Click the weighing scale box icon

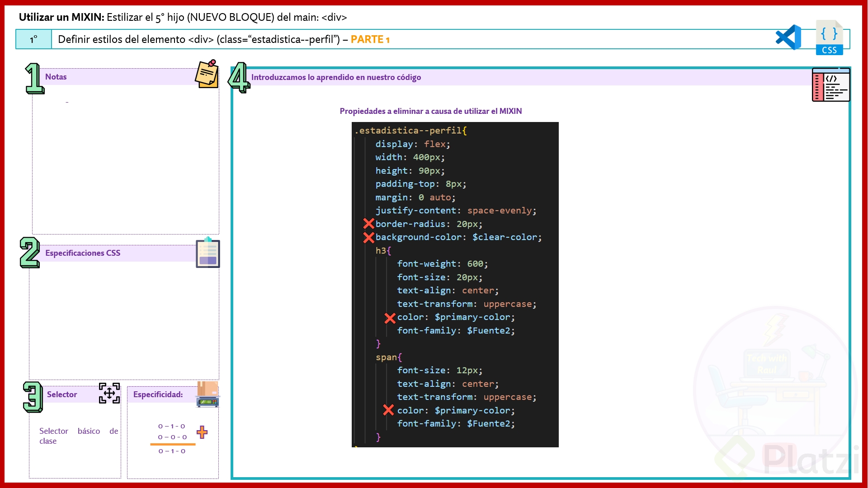point(208,394)
